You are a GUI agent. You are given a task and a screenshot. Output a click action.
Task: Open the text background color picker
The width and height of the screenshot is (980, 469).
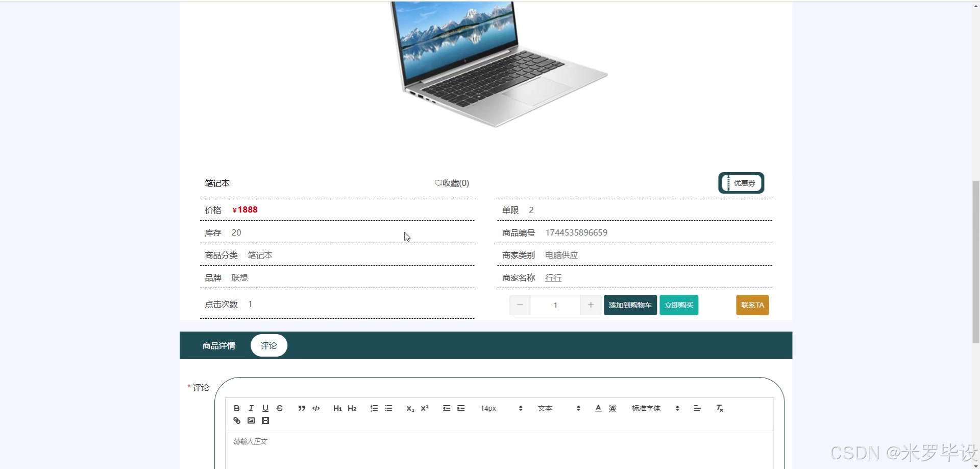click(x=612, y=408)
